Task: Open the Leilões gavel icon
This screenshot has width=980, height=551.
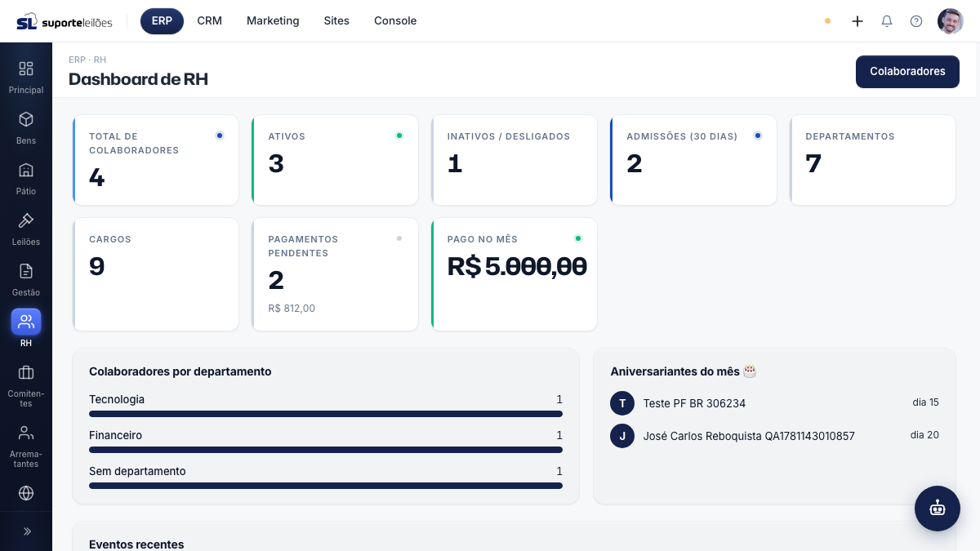Action: tap(26, 220)
